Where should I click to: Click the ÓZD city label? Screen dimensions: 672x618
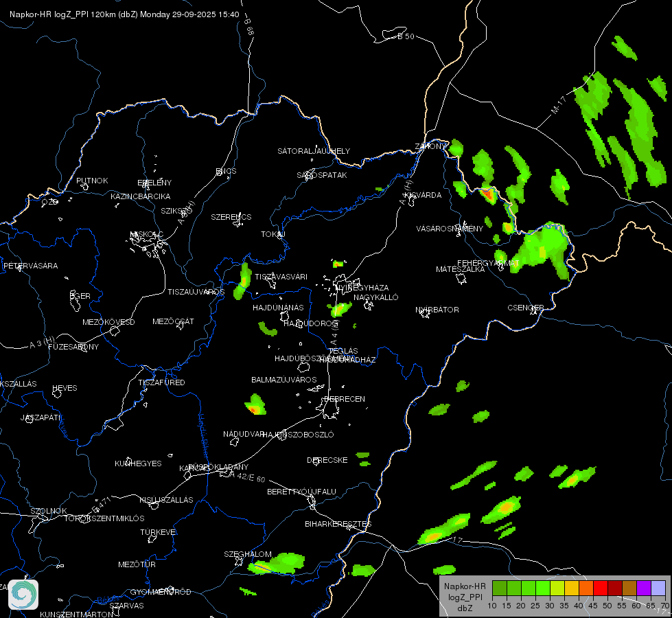click(49, 202)
